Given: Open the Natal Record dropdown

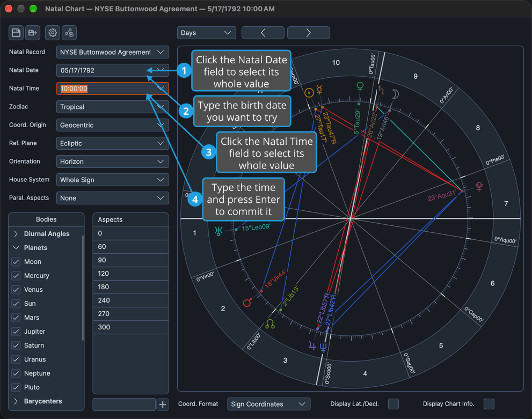Looking at the screenshot, I should [113, 52].
